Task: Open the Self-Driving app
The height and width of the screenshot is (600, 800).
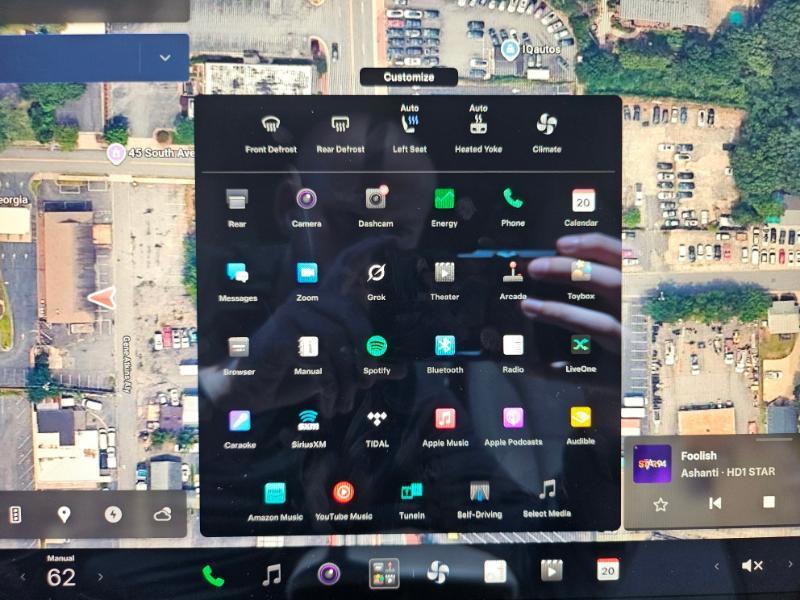Action: pos(480,499)
